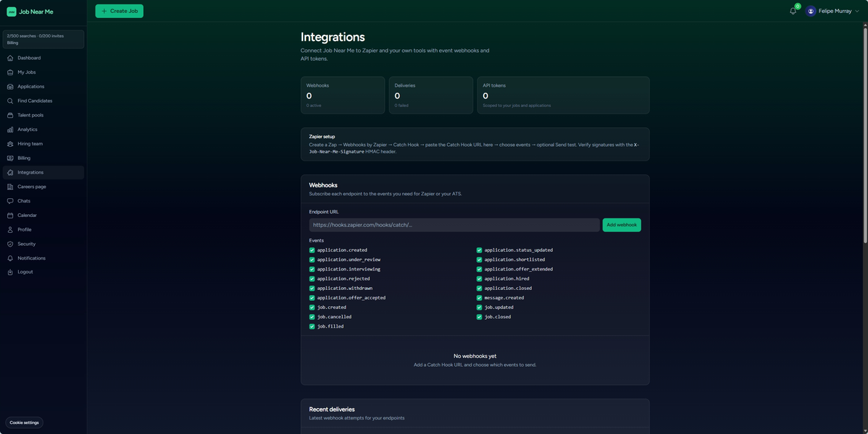The width and height of the screenshot is (868, 434).
Task: Uncheck application.under_review event
Action: (x=312, y=260)
